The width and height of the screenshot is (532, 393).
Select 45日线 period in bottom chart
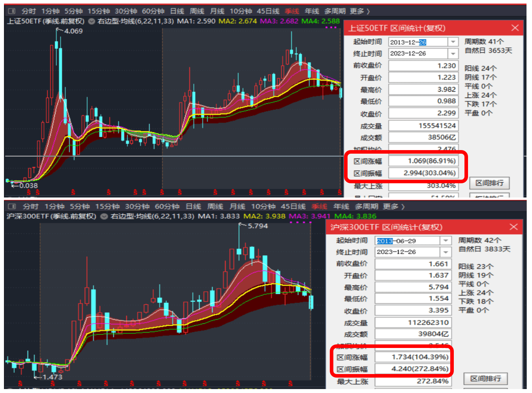(x=293, y=206)
